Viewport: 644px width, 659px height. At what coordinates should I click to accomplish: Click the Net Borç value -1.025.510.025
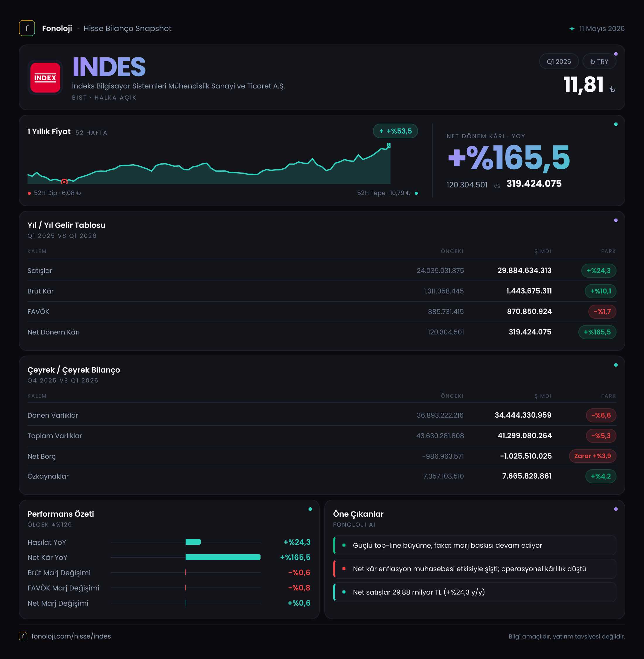point(526,456)
